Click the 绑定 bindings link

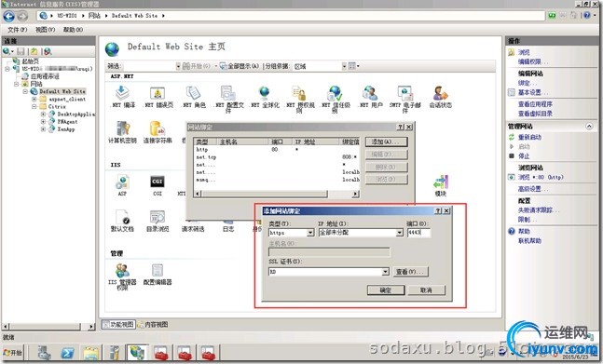[x=527, y=83]
